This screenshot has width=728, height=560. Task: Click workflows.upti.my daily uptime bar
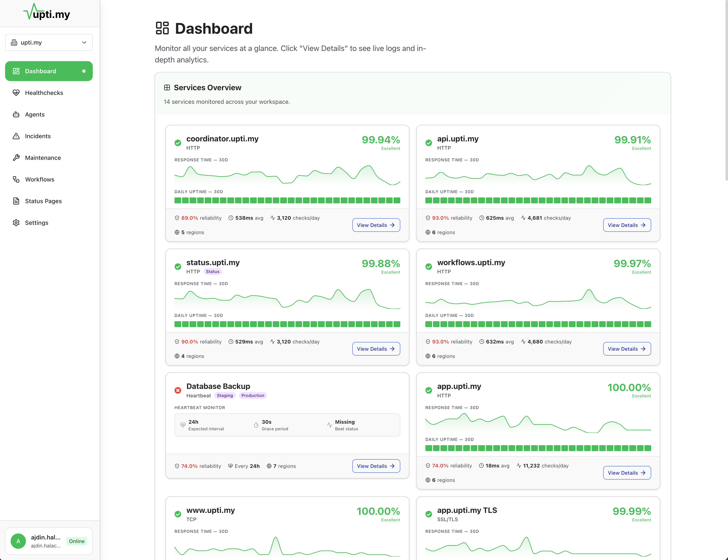[x=538, y=324]
